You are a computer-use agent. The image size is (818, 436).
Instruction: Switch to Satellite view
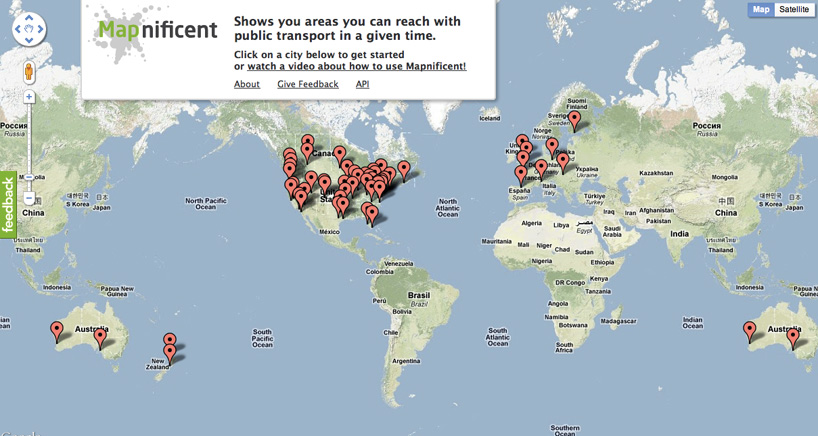point(794,9)
